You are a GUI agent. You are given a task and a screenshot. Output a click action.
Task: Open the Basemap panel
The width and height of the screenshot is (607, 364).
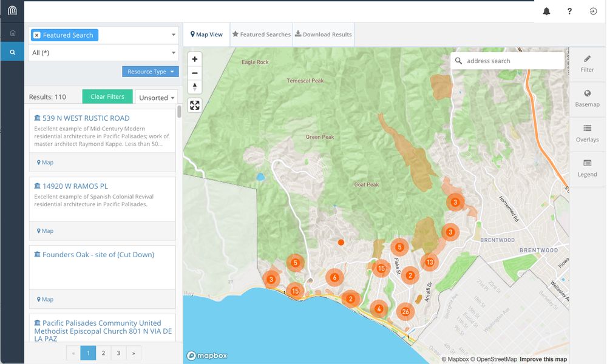[x=587, y=98]
